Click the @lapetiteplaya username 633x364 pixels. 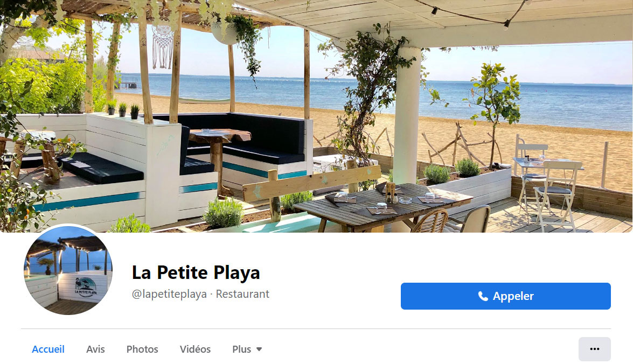169,294
